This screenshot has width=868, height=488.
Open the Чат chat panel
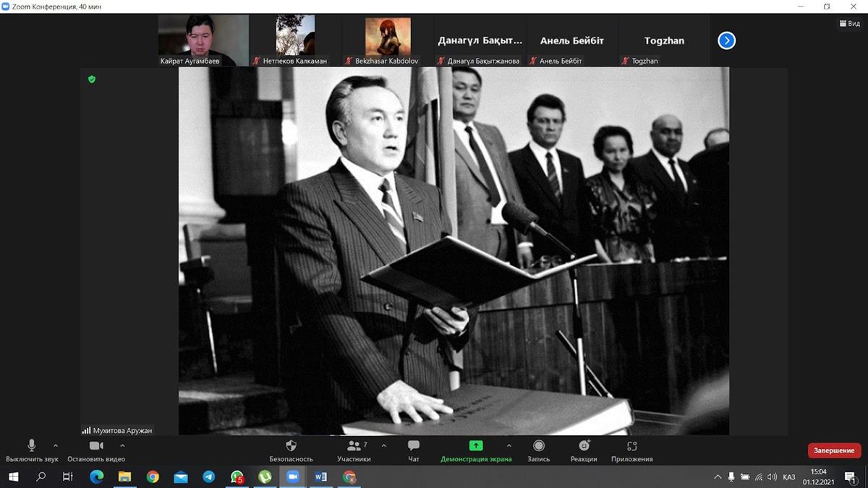413,450
